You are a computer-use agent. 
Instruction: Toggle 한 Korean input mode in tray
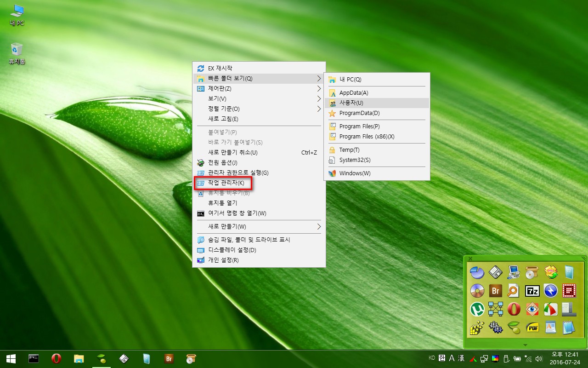coord(442,358)
